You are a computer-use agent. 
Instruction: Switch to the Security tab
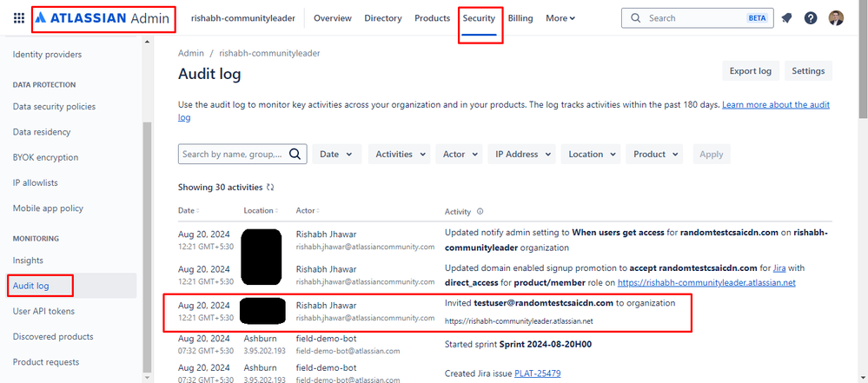point(479,18)
